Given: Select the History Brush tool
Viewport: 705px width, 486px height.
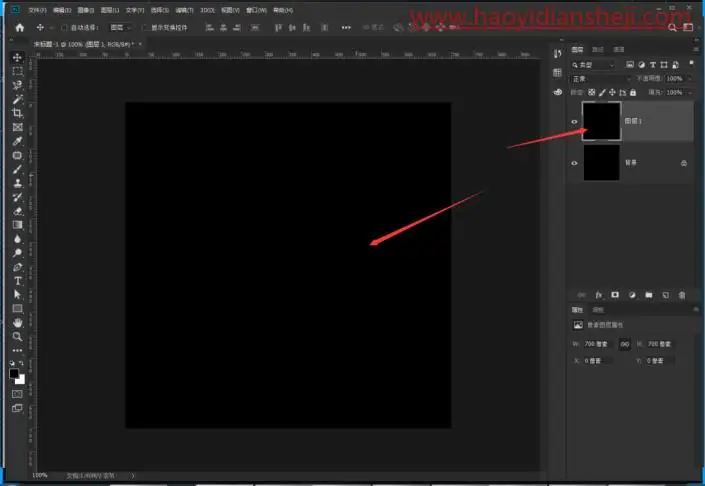Looking at the screenshot, I should [17, 197].
